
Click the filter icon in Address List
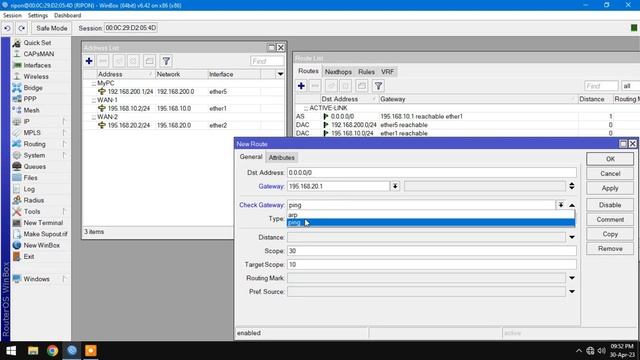click(166, 61)
